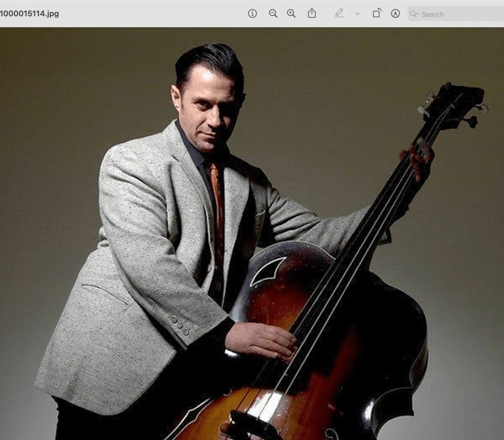Expand the highlight options chevron
The width and height of the screenshot is (504, 440).
[357, 14]
